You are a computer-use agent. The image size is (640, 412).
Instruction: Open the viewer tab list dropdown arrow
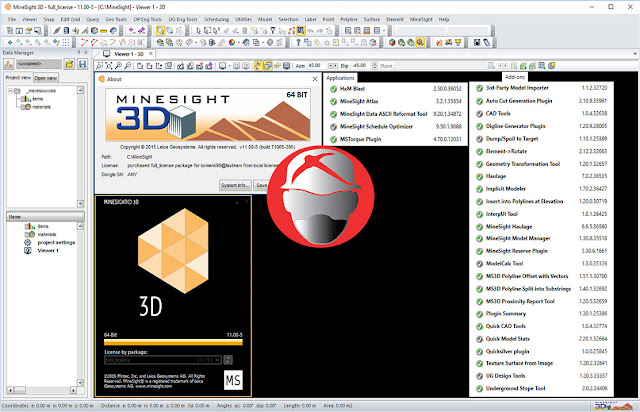click(635, 54)
